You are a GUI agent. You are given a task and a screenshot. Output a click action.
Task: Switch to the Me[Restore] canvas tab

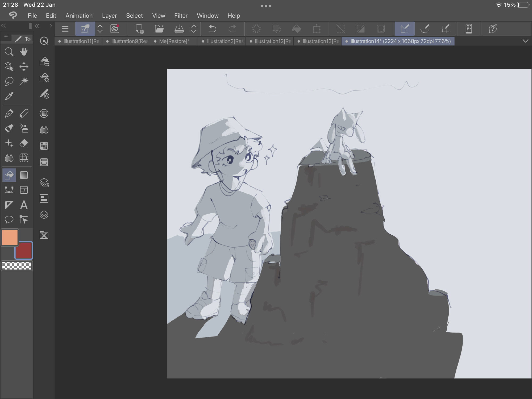coord(174,41)
